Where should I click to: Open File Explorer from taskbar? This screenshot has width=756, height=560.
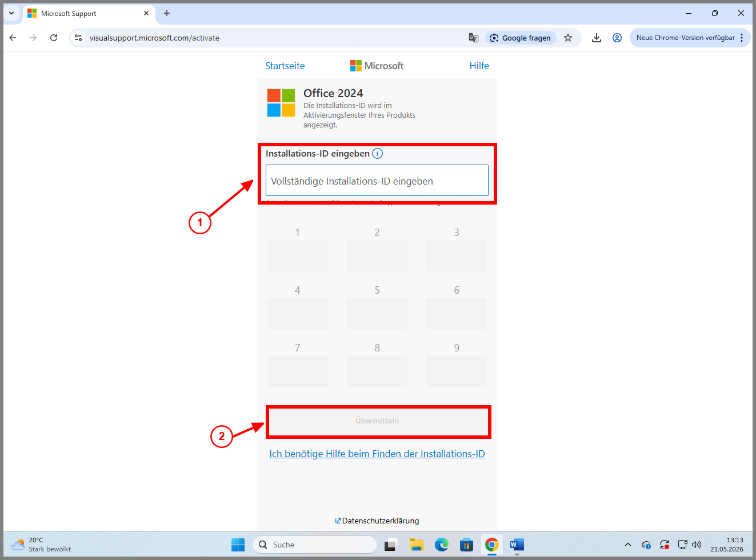pos(417,545)
